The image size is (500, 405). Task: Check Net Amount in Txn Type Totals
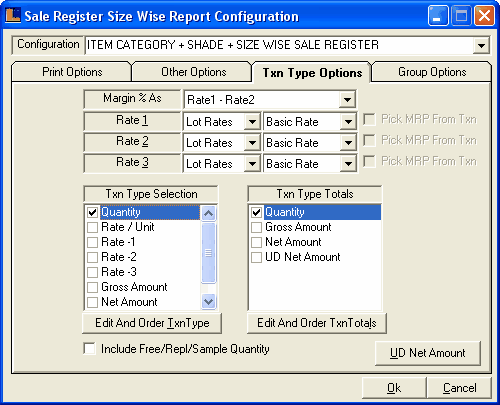[256, 243]
